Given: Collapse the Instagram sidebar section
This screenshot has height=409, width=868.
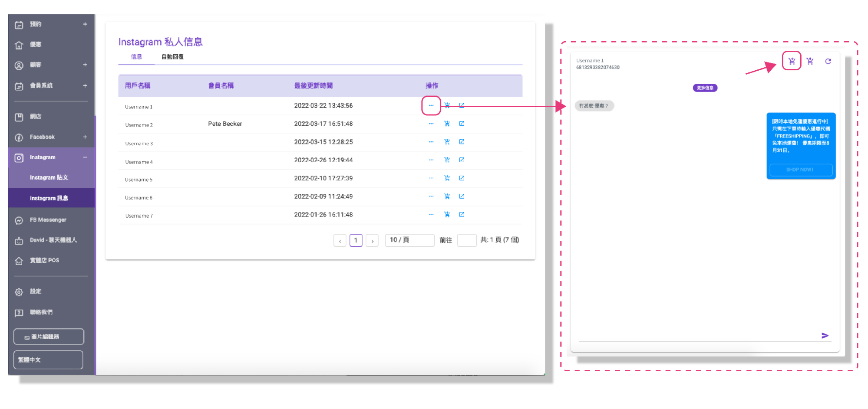Looking at the screenshot, I should (85, 157).
